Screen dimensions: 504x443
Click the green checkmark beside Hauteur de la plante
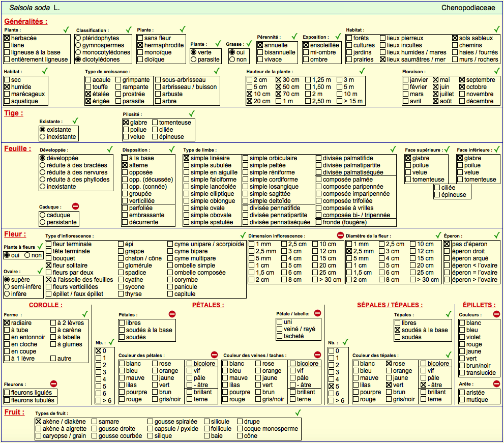click(362, 71)
